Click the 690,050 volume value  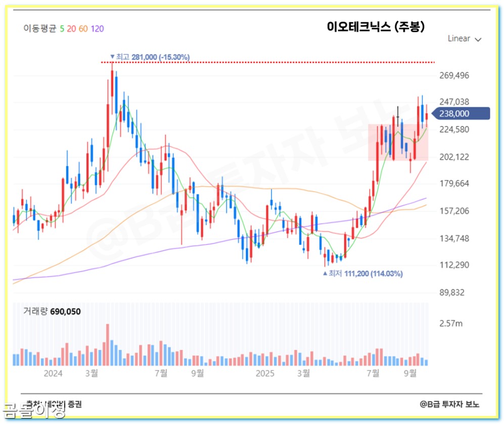point(66,311)
